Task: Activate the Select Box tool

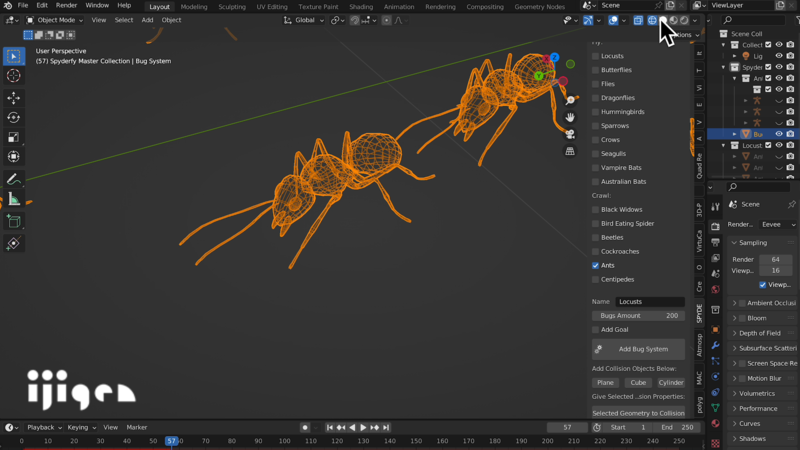Action: [x=14, y=56]
